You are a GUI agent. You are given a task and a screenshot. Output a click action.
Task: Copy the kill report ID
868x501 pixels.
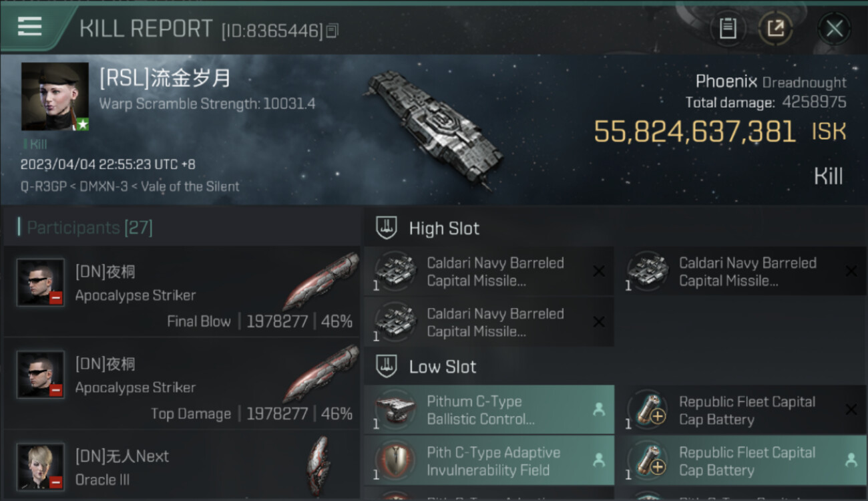[x=333, y=30]
